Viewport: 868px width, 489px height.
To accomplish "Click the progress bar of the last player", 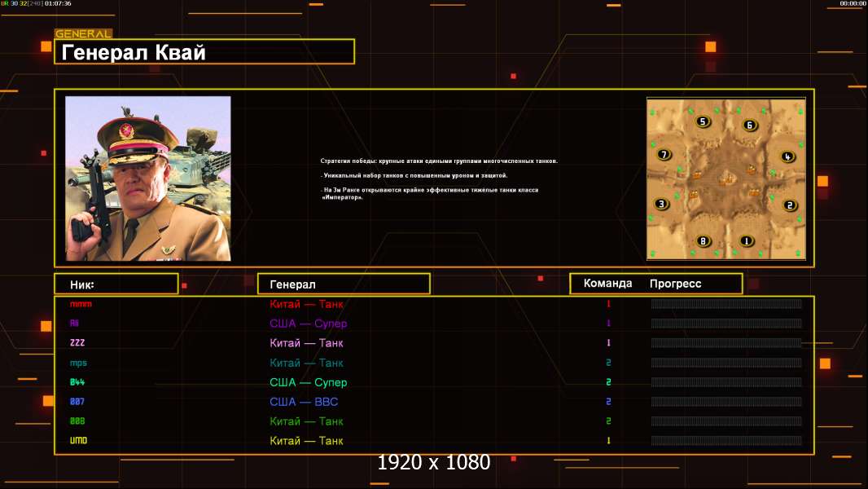I will (726, 441).
